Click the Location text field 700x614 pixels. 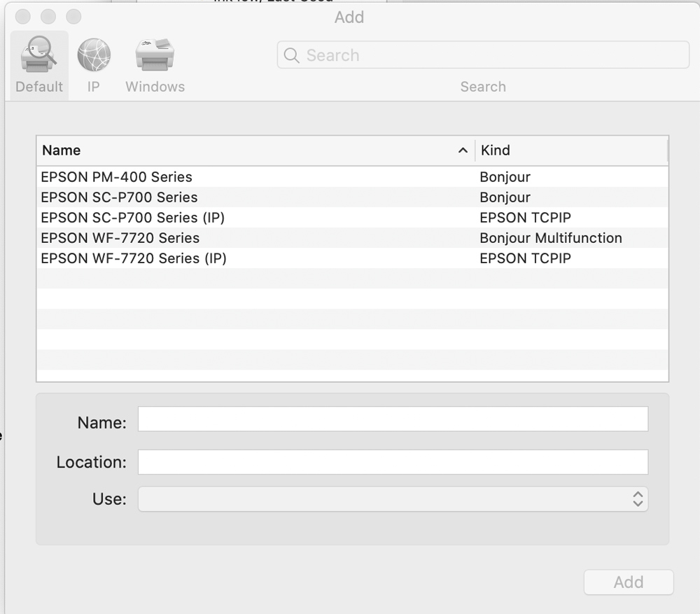[x=393, y=462]
